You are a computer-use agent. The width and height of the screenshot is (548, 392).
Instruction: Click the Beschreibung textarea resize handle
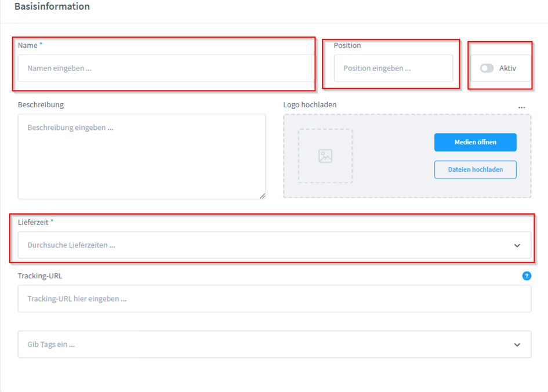point(263,196)
